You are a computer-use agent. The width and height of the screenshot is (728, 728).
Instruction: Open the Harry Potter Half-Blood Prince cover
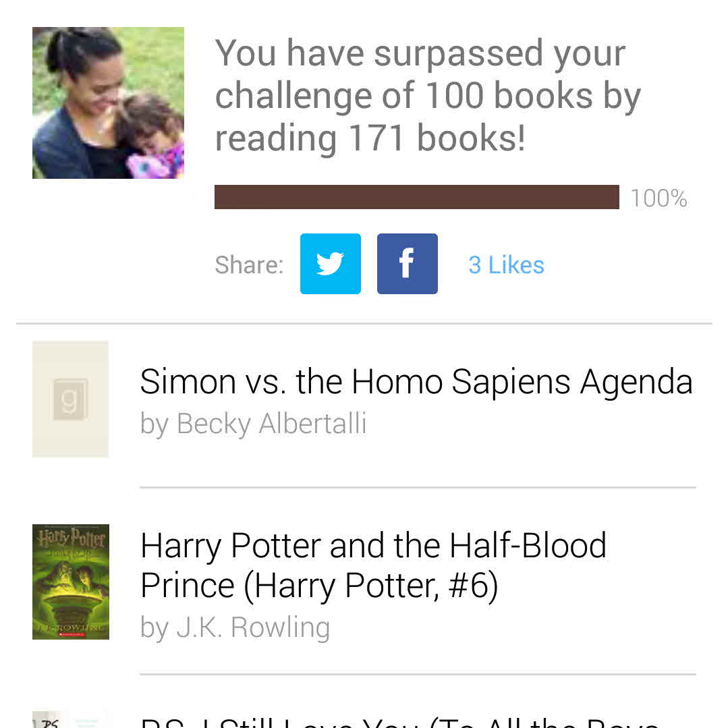pyautogui.click(x=70, y=582)
